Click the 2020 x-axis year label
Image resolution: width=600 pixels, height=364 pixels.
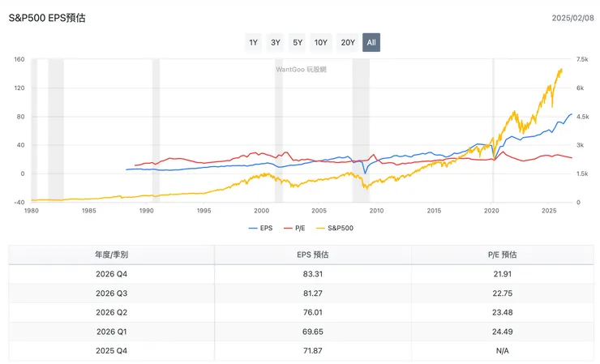491,211
